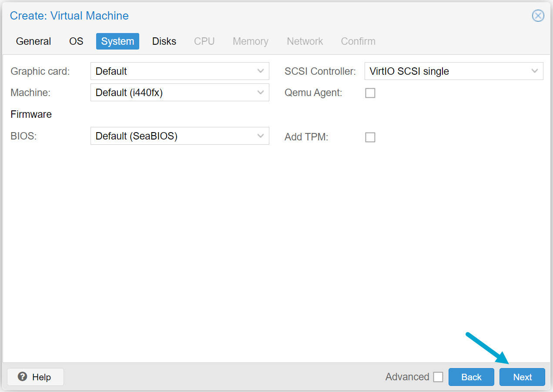Toggle the Advanced checkbox
The height and width of the screenshot is (392, 553).
tap(438, 377)
